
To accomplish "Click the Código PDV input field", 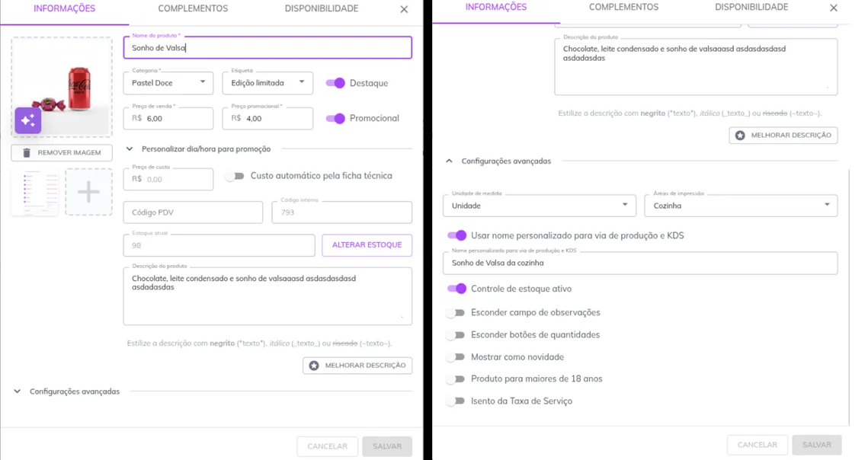I will (193, 212).
